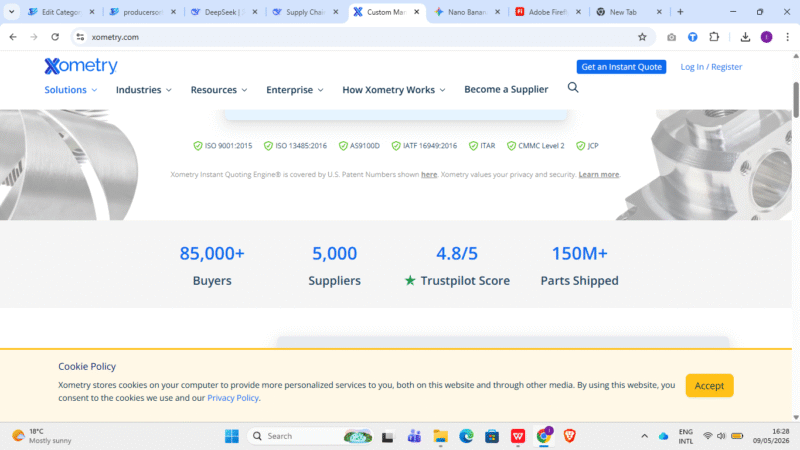800x450 pixels.
Task: Click the Task View taskbar icon
Action: [388, 436]
